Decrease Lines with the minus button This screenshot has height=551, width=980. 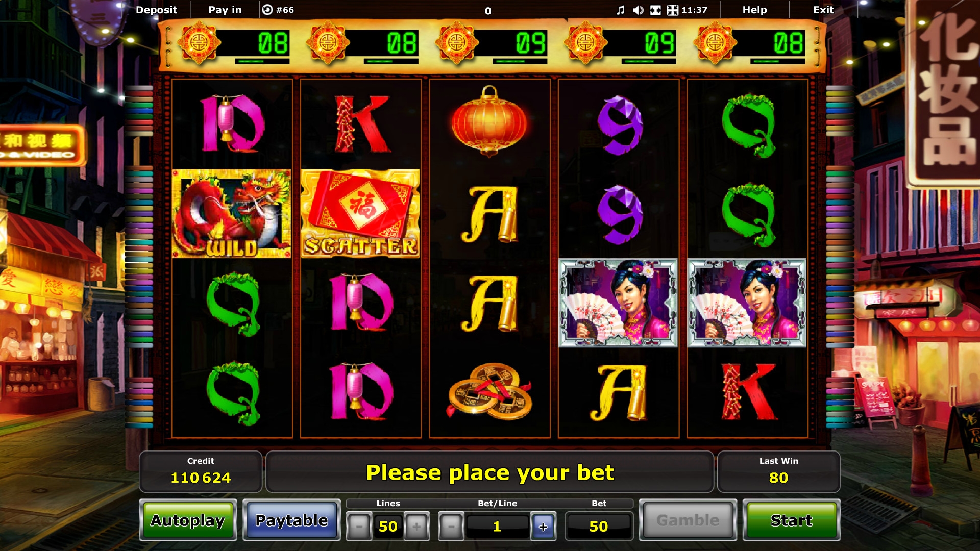click(x=359, y=527)
